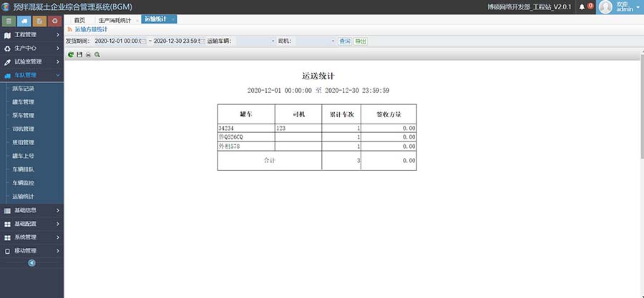This screenshot has width=644, height=298.
Task: Click the blue truck shortcut button
Action: [24, 20]
